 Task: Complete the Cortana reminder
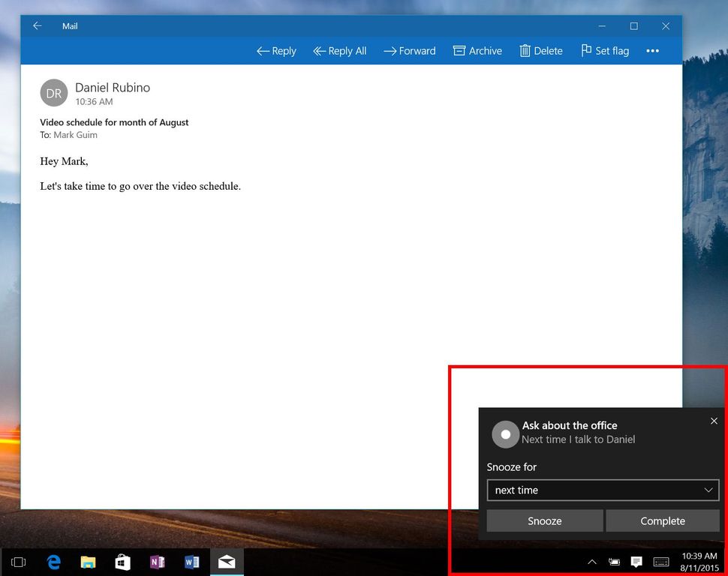coord(663,520)
